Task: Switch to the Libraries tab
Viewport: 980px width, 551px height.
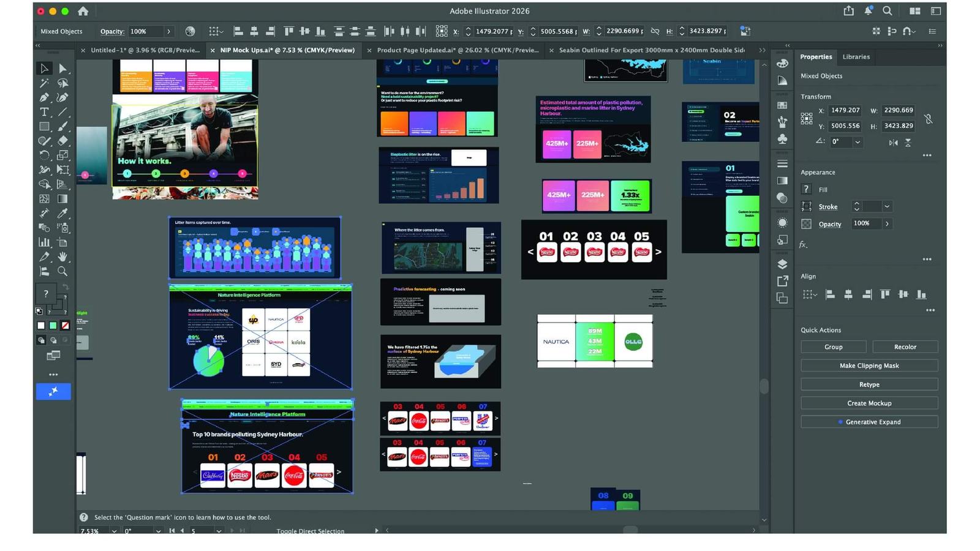Action: coord(856,57)
